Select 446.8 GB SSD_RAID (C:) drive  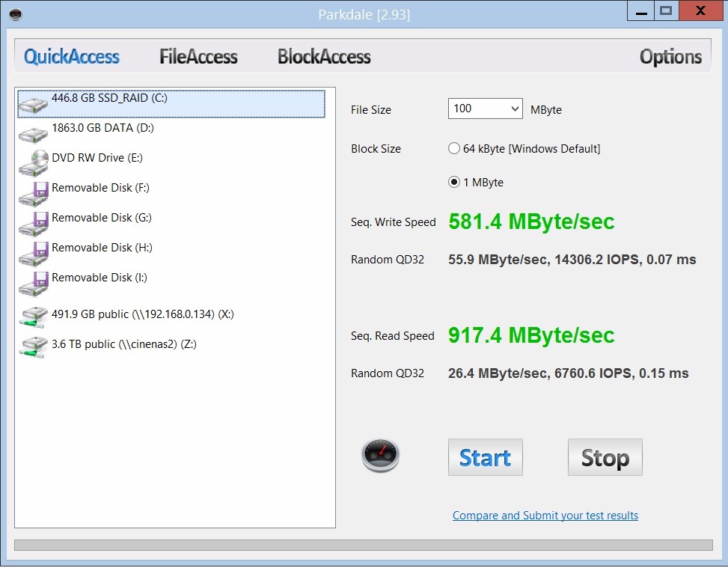point(171,104)
